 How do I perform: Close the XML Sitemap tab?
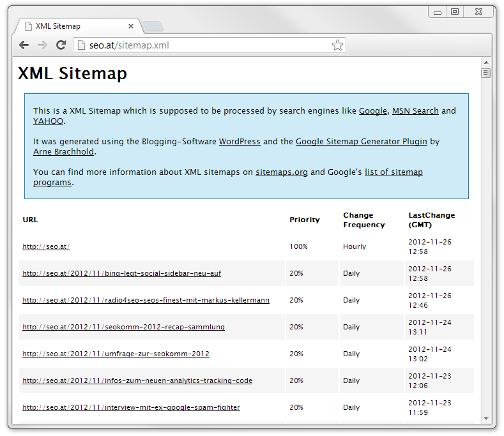131,26
